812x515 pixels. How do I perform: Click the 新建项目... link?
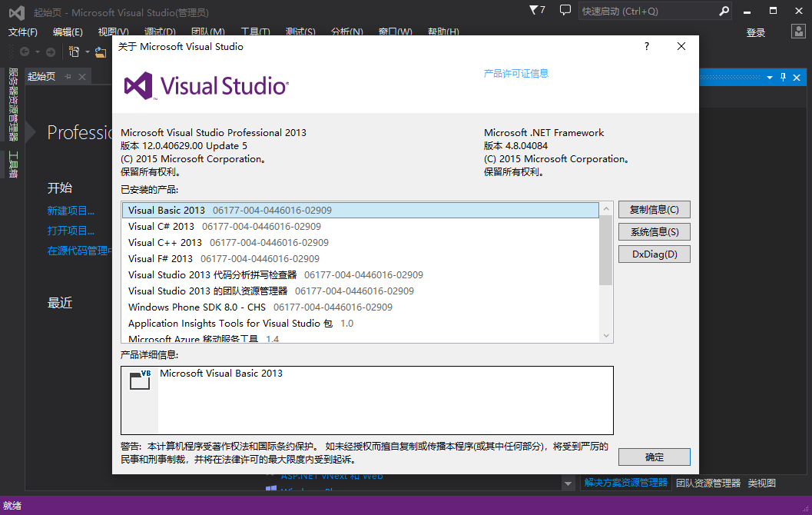71,211
